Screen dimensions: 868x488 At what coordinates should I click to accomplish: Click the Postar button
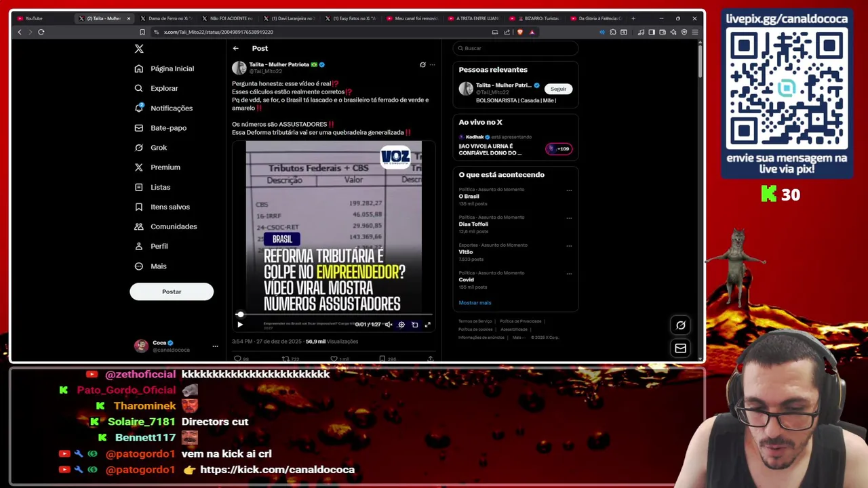[x=172, y=291]
